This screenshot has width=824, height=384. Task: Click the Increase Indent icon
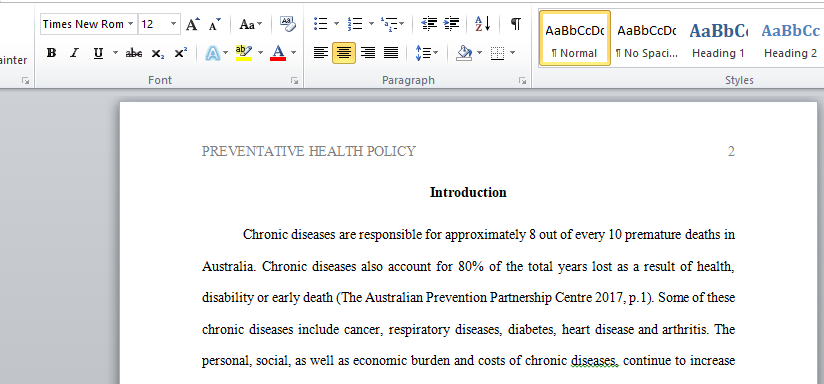pyautogui.click(x=451, y=24)
